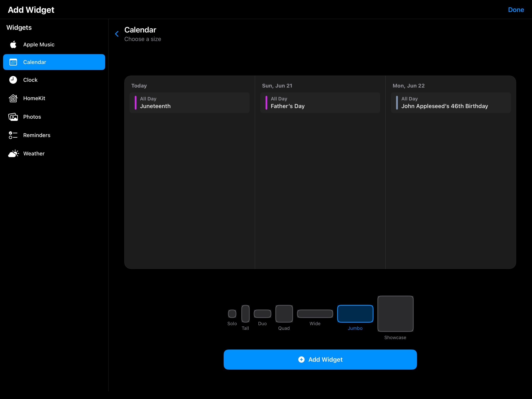Open Reminders widget in sidebar
This screenshot has height=399, width=532.
[54, 135]
